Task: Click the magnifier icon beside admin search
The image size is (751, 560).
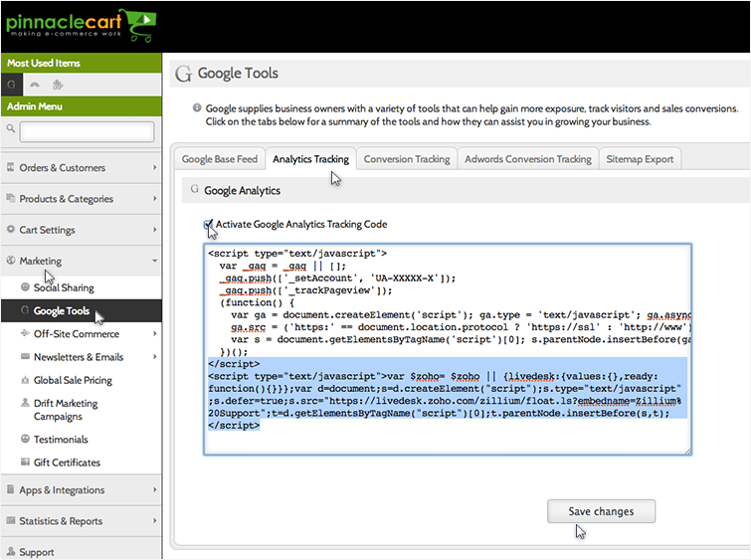Action: pos(11,128)
